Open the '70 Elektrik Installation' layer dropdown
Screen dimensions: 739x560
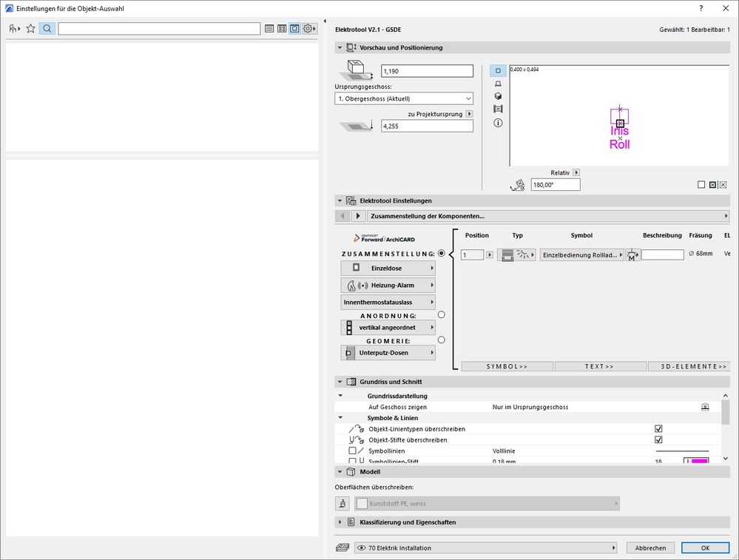tap(486, 547)
